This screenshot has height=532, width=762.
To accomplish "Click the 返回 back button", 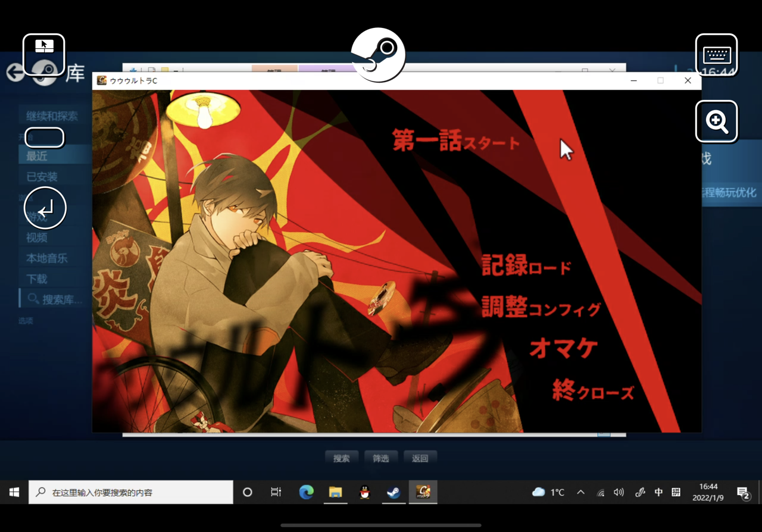I will point(420,458).
